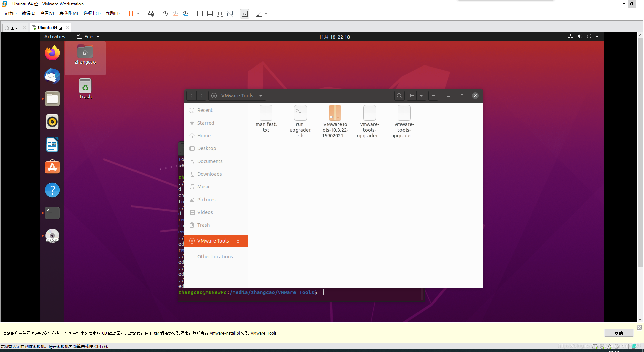Open the 查看(V) menu

click(x=47, y=13)
